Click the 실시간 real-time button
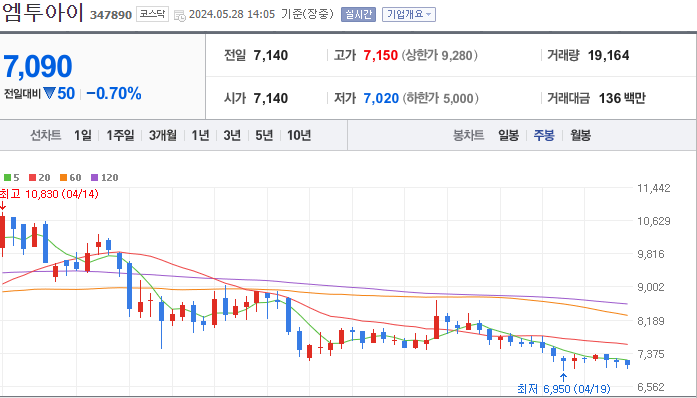 358,14
